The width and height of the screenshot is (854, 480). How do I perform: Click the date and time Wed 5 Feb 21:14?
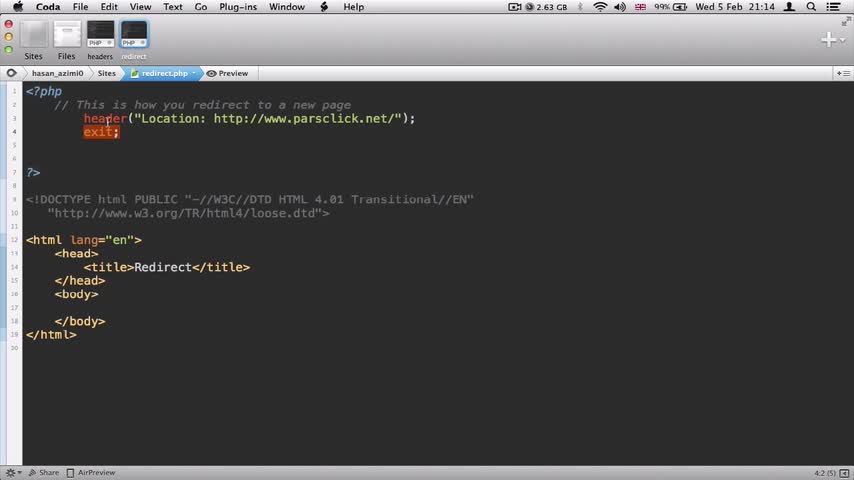click(735, 7)
